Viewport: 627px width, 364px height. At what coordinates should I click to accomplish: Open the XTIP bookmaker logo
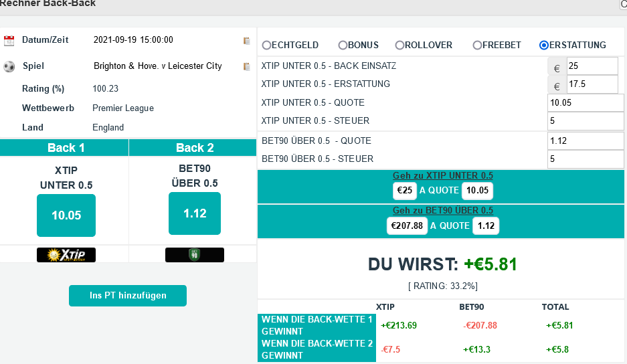(x=66, y=255)
